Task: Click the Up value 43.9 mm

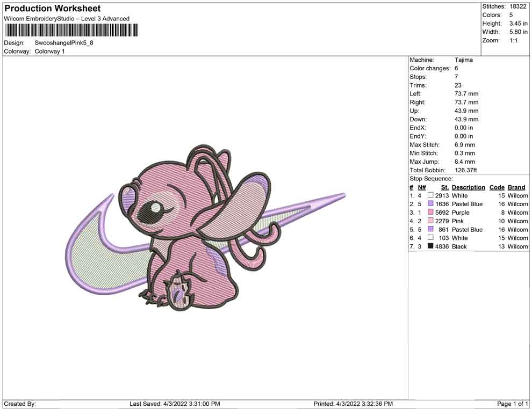Action: pyautogui.click(x=466, y=111)
